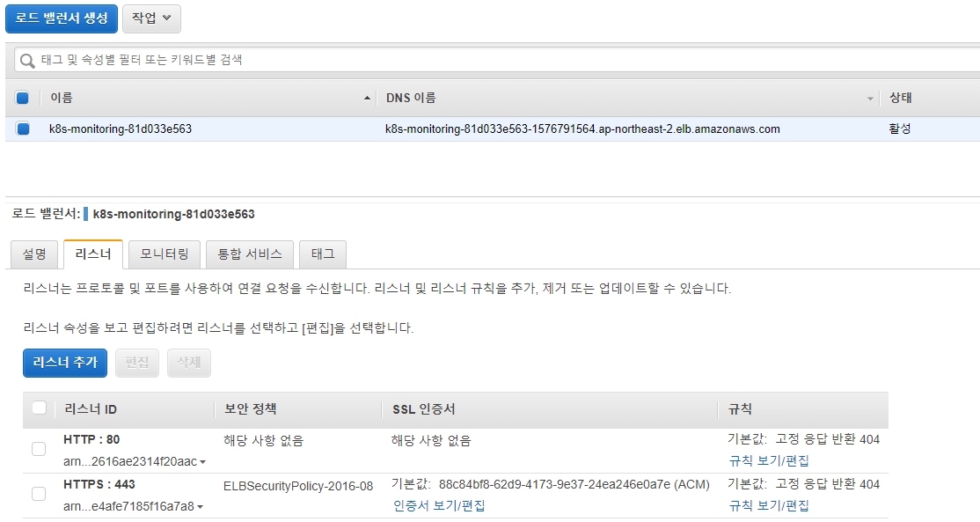
Task: Select load balancer name k8s-monitoring-81d033e563 cell
Action: pos(121,129)
